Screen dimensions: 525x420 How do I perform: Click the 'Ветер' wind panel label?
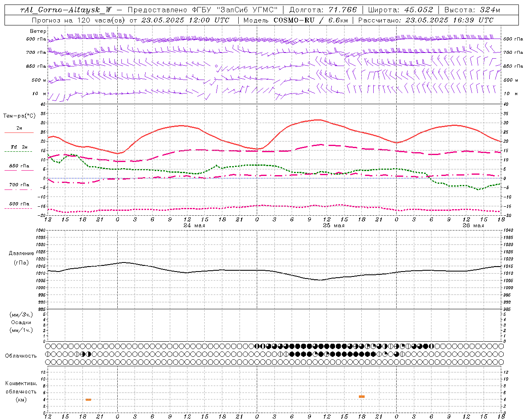pyautogui.click(x=38, y=31)
